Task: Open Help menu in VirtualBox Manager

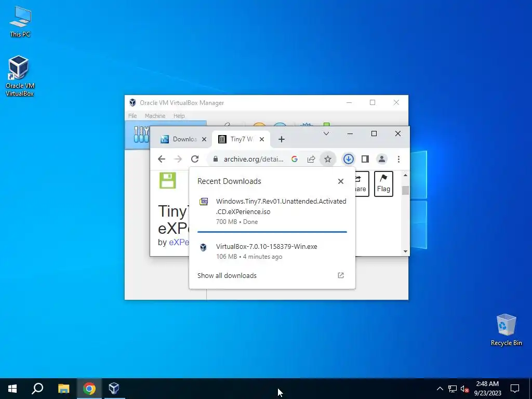Action: pos(179,116)
